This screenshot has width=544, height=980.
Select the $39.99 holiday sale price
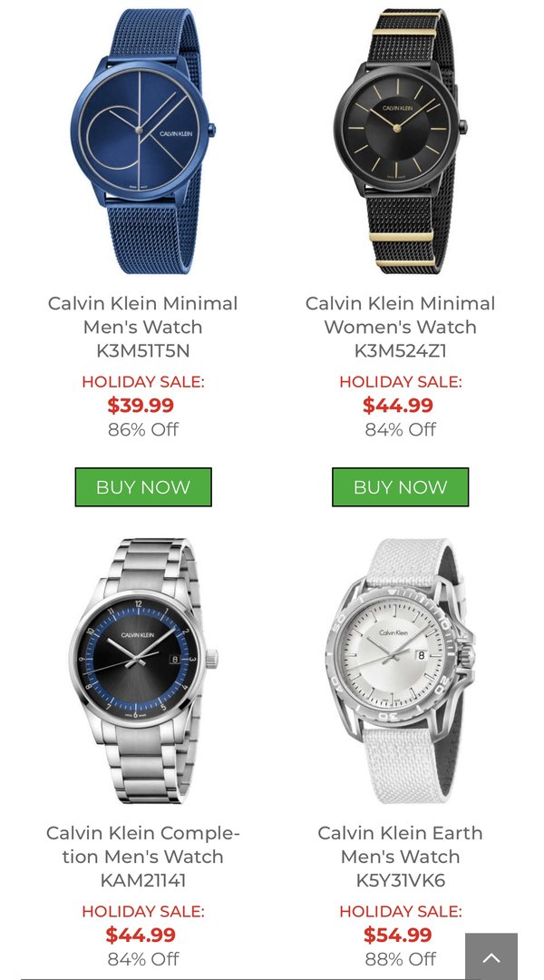point(141,405)
